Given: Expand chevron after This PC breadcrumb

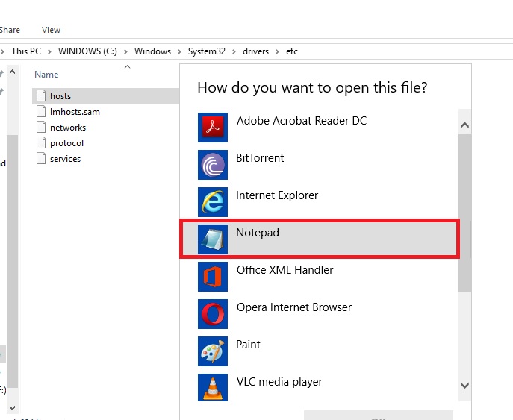Looking at the screenshot, I should [49, 51].
